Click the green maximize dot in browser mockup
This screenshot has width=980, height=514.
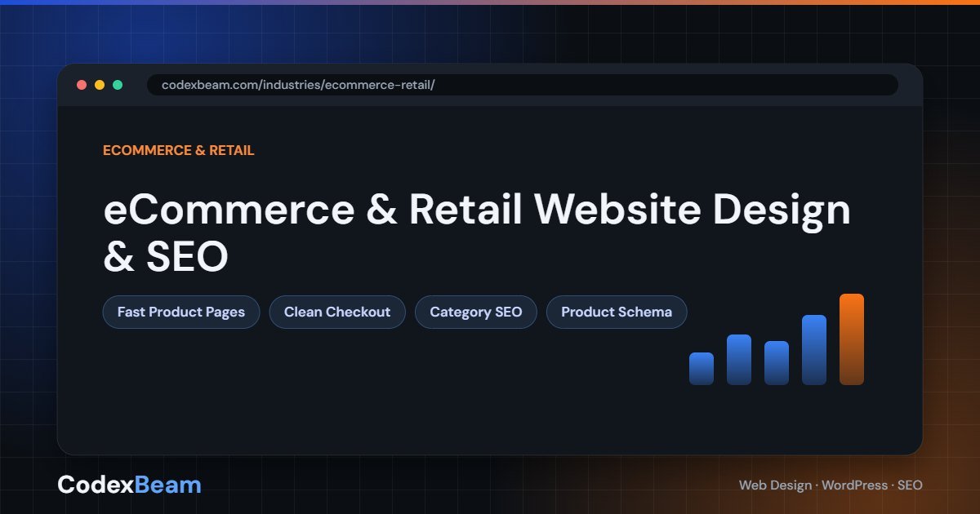pos(118,85)
